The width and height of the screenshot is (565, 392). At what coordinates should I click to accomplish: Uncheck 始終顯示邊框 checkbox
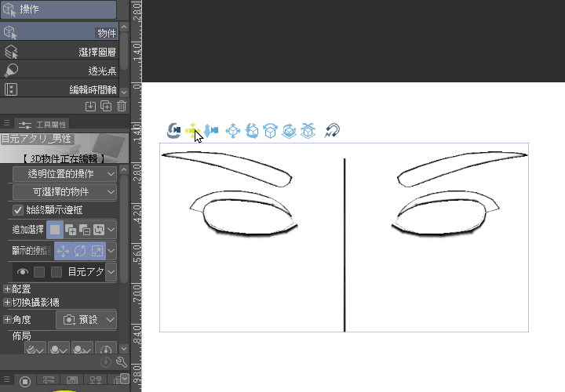click(17, 210)
